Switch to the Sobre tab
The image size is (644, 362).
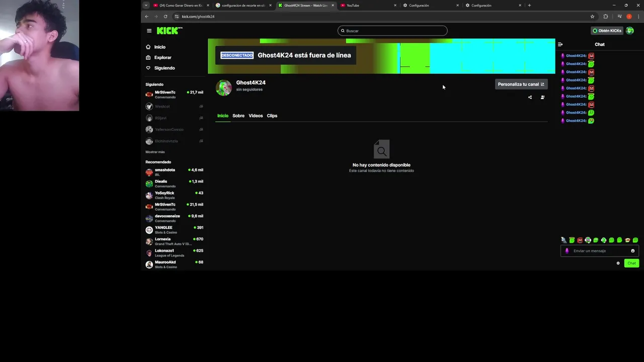(238, 116)
